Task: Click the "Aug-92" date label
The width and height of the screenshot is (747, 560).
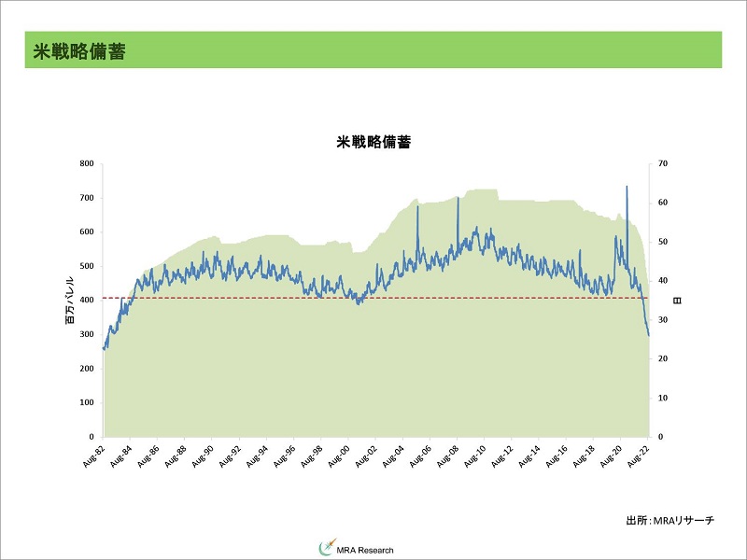Action: tap(230, 455)
